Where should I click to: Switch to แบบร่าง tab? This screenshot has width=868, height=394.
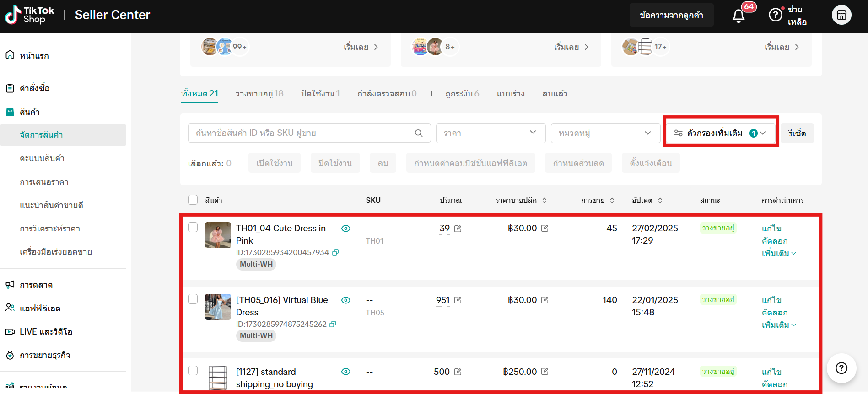click(x=511, y=94)
